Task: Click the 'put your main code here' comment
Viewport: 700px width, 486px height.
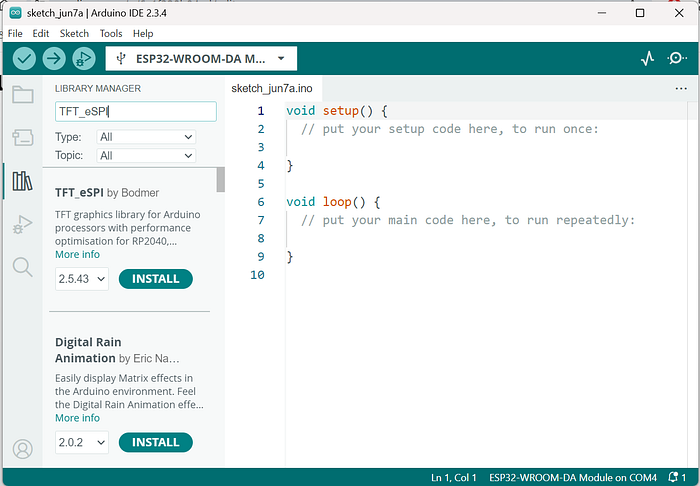Action: pyautogui.click(x=467, y=220)
